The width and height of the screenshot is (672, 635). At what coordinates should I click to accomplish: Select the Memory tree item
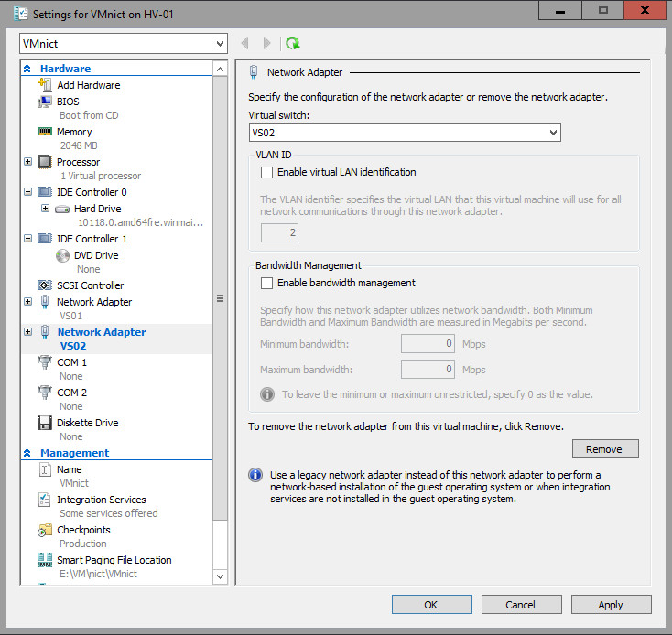click(74, 132)
